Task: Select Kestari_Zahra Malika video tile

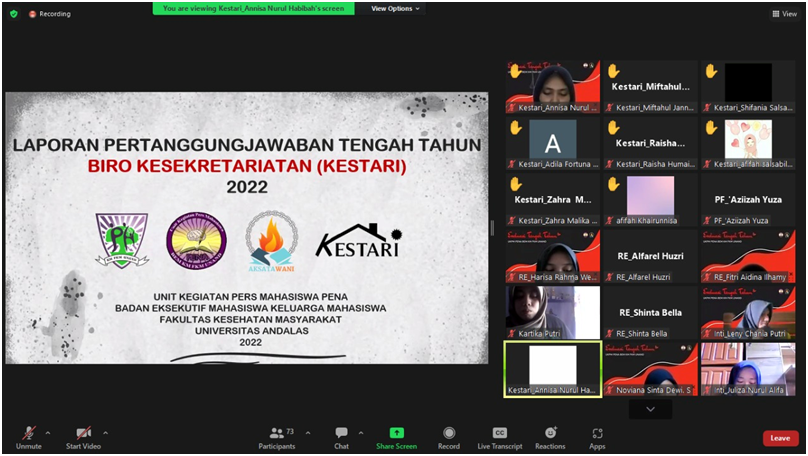Action: point(552,200)
